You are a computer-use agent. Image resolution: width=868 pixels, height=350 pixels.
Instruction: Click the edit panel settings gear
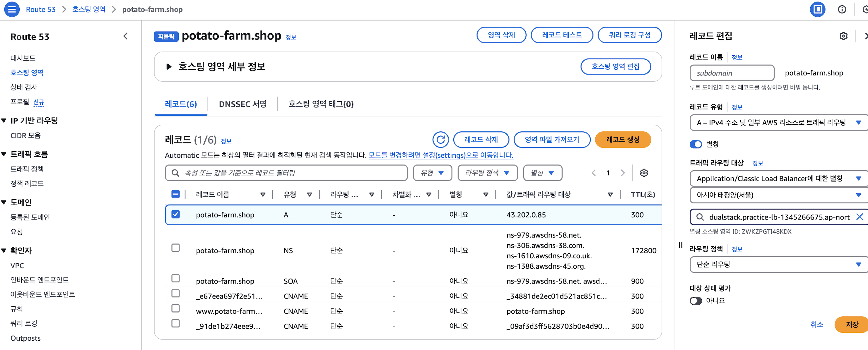[843, 36]
